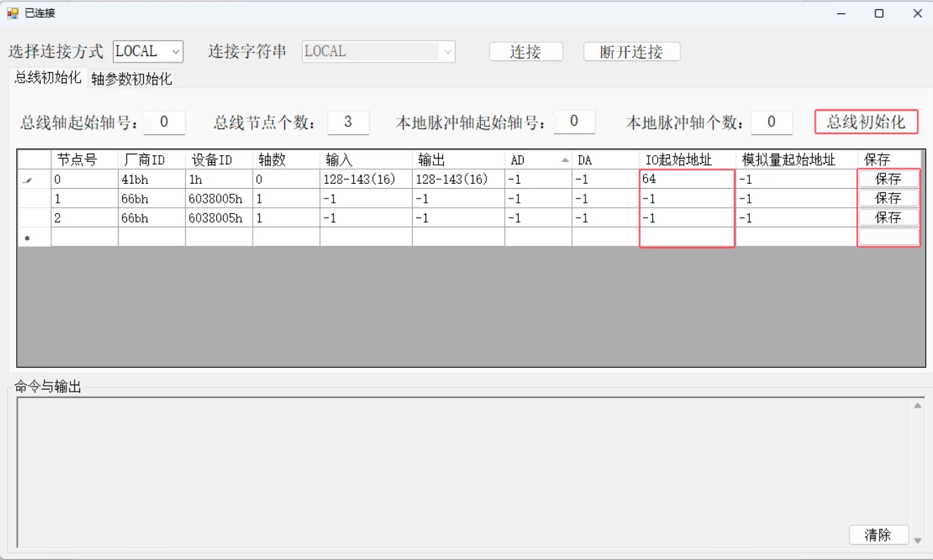Click 保存 on node 0 row
Image resolution: width=933 pixels, height=560 pixels.
pos(888,178)
